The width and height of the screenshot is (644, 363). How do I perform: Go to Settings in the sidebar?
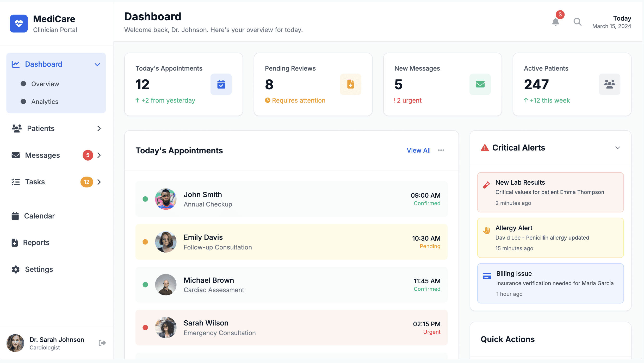coord(39,269)
